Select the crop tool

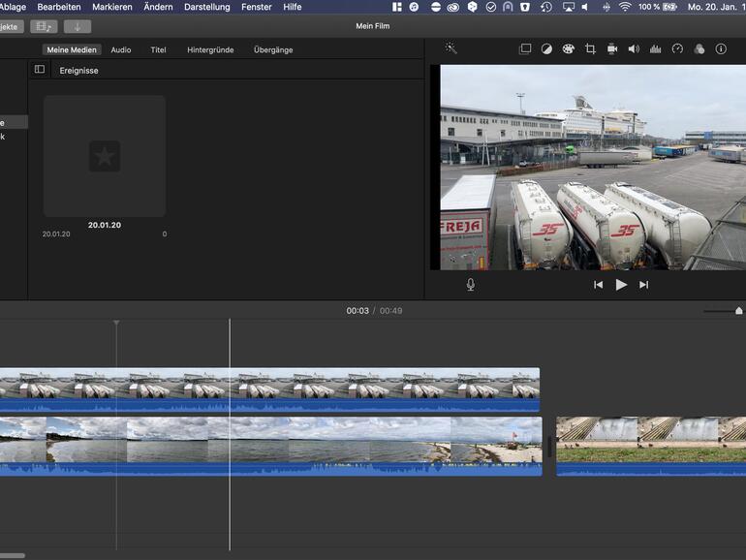[590, 48]
